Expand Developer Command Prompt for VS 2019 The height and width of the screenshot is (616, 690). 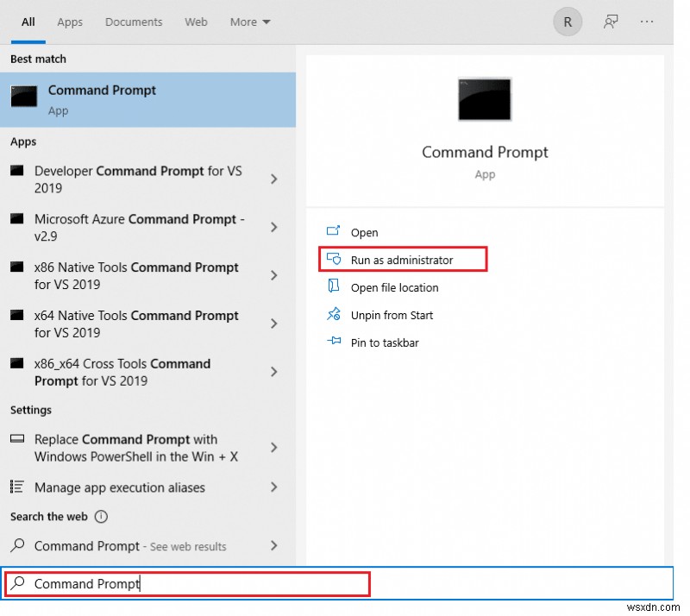point(273,179)
